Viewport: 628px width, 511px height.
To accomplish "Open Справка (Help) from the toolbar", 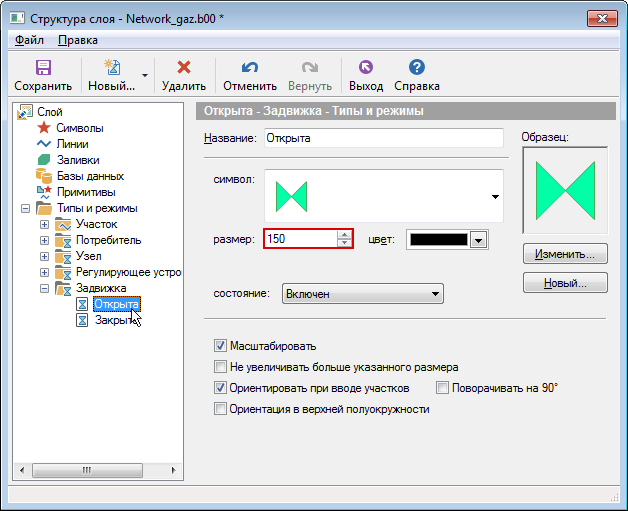I will pyautogui.click(x=417, y=68).
